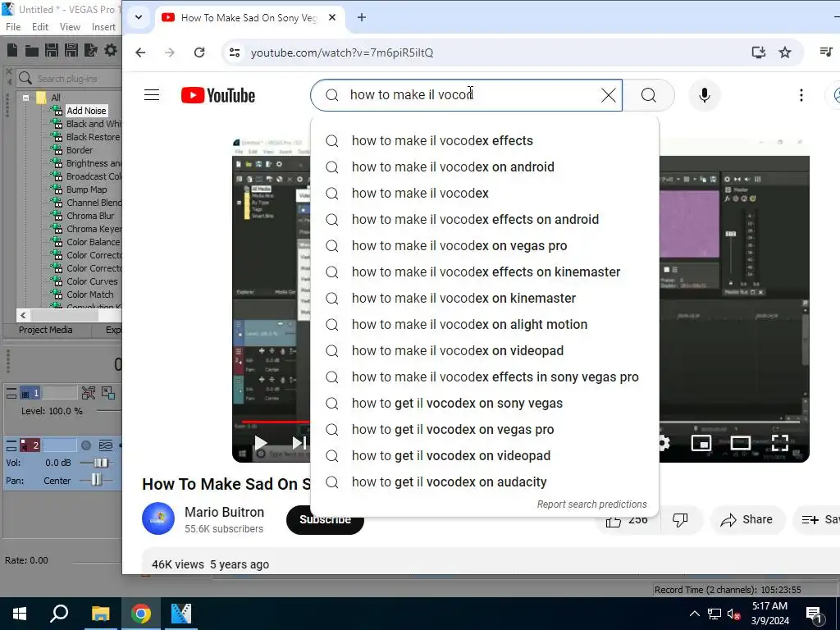Screen dimensions: 840x630
Task: Open Chrome media control icon
Action: click(x=826, y=52)
